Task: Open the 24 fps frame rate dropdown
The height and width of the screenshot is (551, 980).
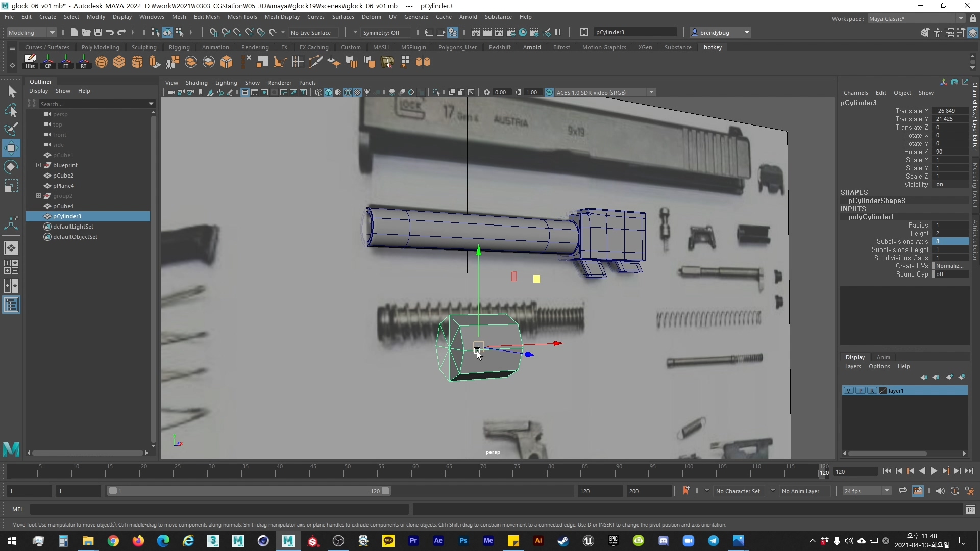Action: (866, 491)
